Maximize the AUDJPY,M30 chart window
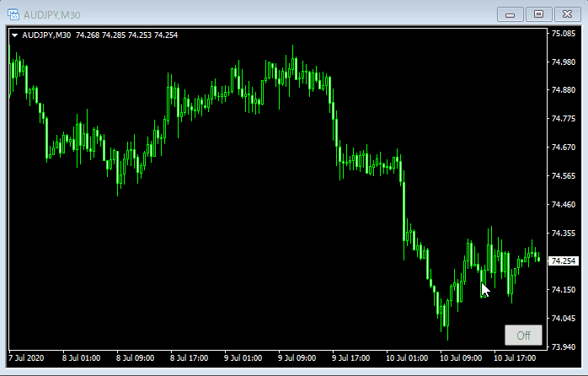588x376 pixels. (538, 14)
